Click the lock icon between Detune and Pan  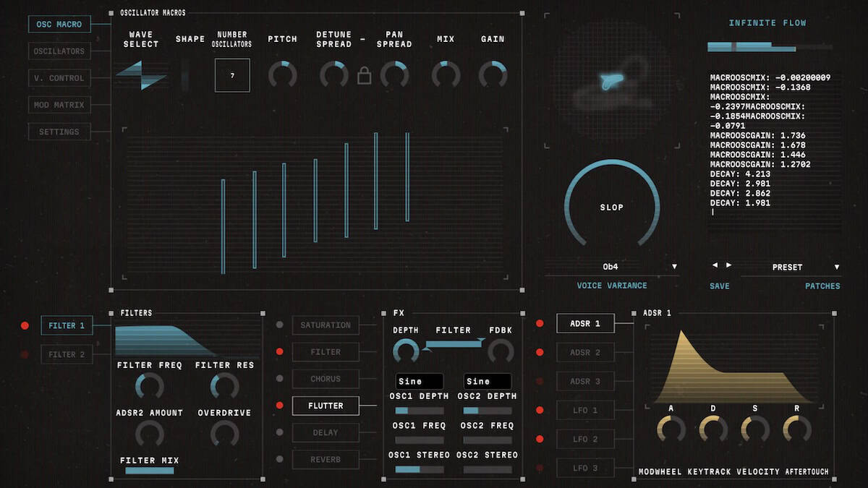(x=365, y=75)
